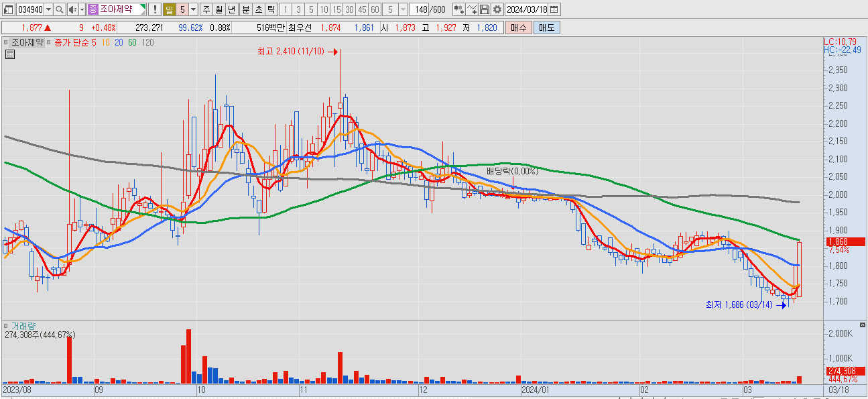Screen dimensions: 868x399
Task: Click the 배당락(0.00%) annotation
Action: coord(513,171)
